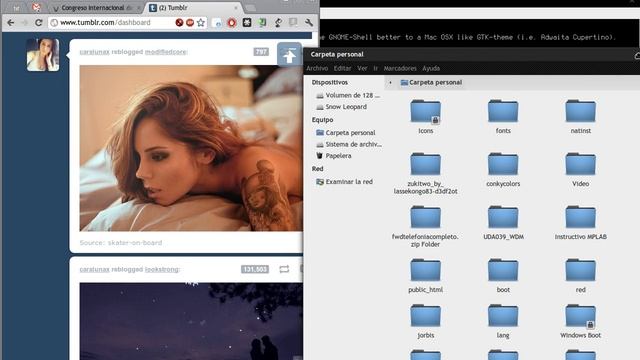Open lookstrong blog link
The image size is (640, 360).
(x=162, y=269)
